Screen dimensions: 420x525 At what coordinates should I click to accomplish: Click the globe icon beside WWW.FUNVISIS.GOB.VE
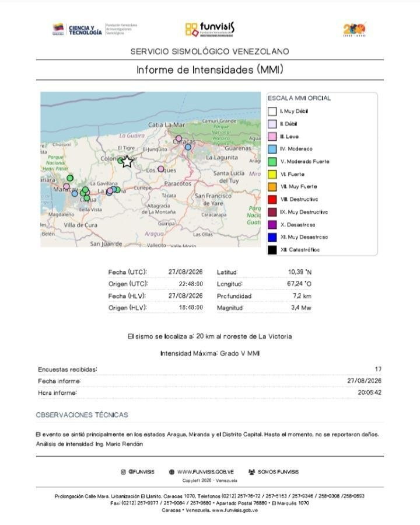pos(171,472)
